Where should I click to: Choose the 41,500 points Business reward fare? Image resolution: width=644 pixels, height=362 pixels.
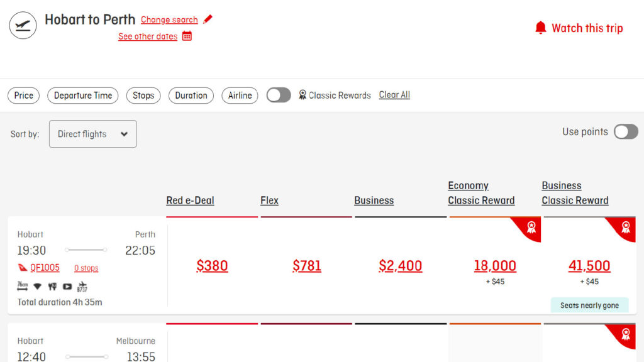[x=589, y=266]
